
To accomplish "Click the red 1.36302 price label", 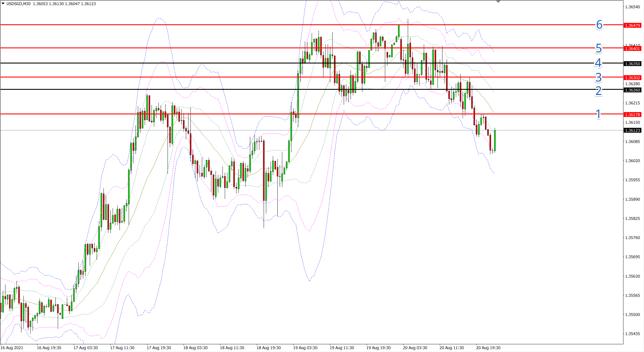I will (x=632, y=78).
